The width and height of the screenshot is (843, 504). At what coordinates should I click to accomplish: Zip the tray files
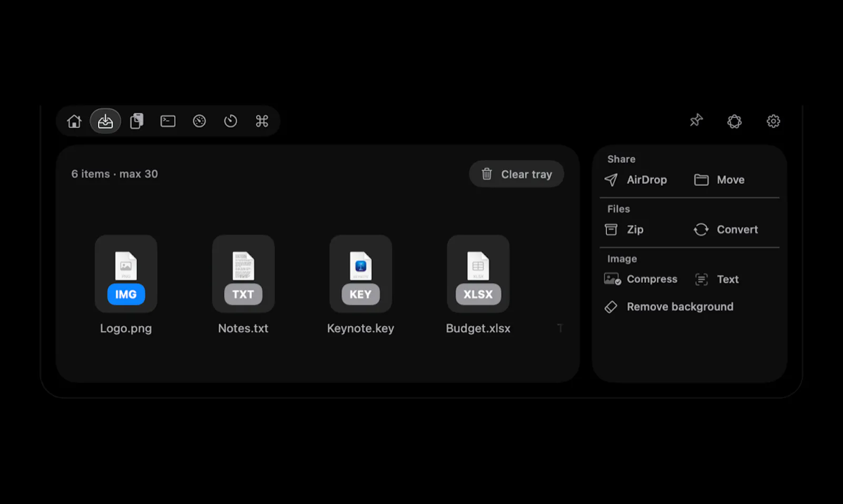[624, 230]
